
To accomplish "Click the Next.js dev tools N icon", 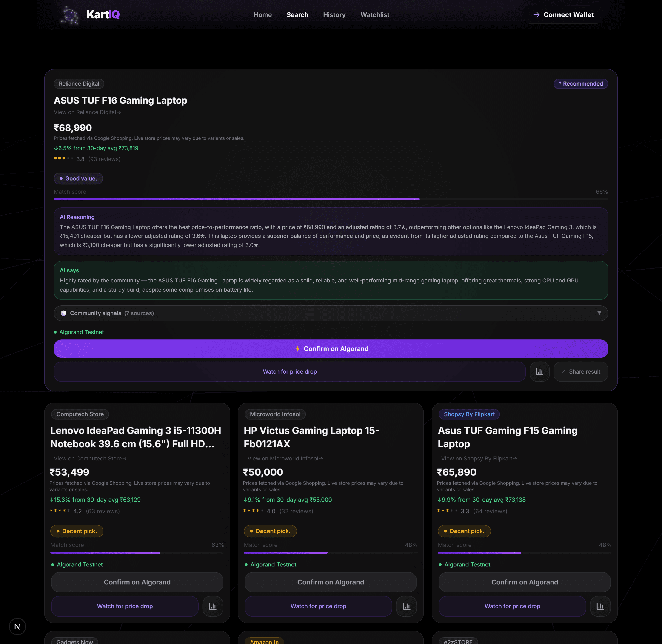I will click(x=17, y=627).
